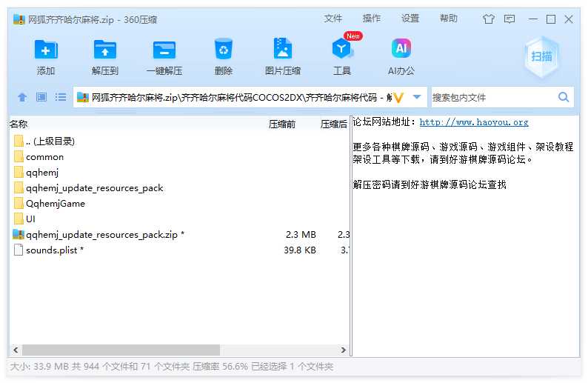Screen dimensions: 588x383
Task: Click the status bar size summary text
Action: point(171,367)
